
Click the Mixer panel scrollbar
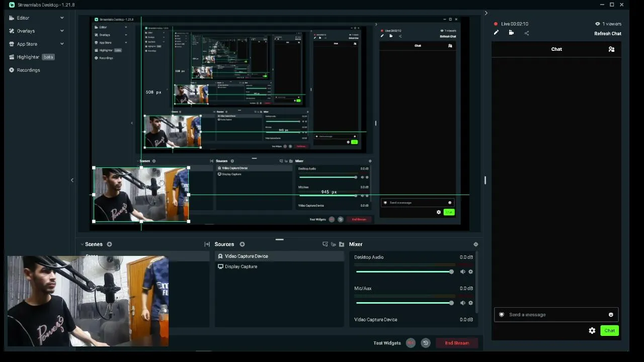477,283
